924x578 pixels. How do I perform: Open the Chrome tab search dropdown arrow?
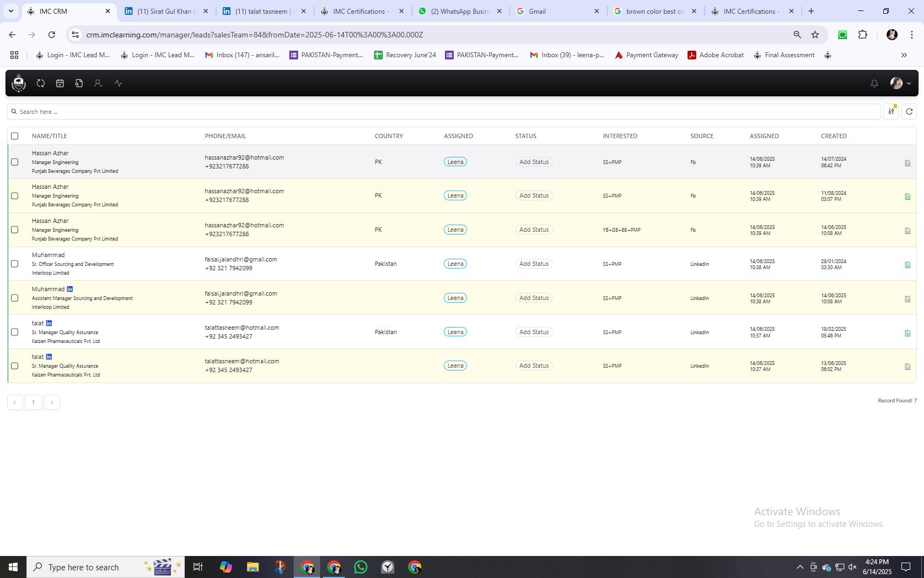point(10,11)
